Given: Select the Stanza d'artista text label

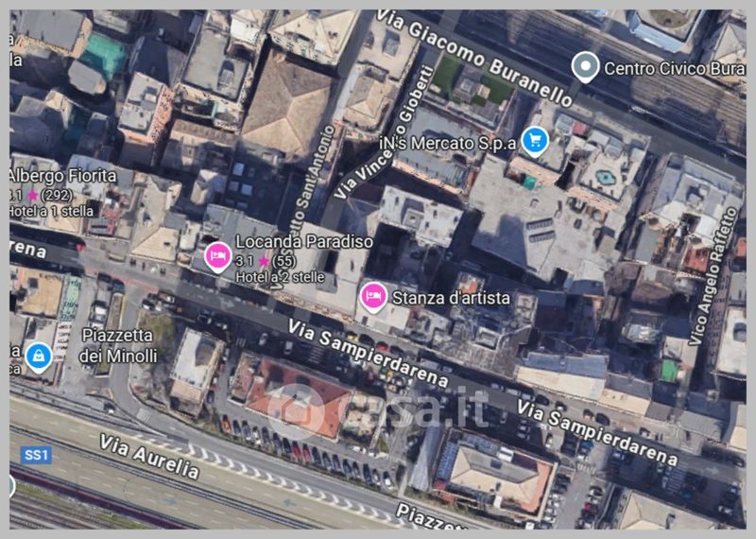Looking at the screenshot, I should (452, 298).
